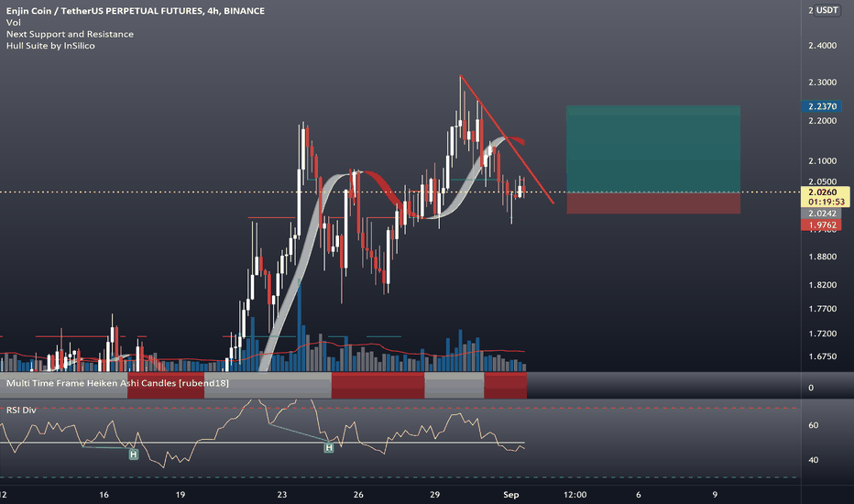Click the 19 date label on time axis

click(x=181, y=495)
